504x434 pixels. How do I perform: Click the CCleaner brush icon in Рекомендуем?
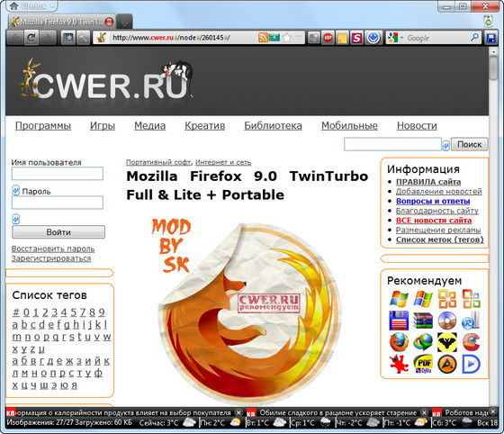tap(472, 342)
